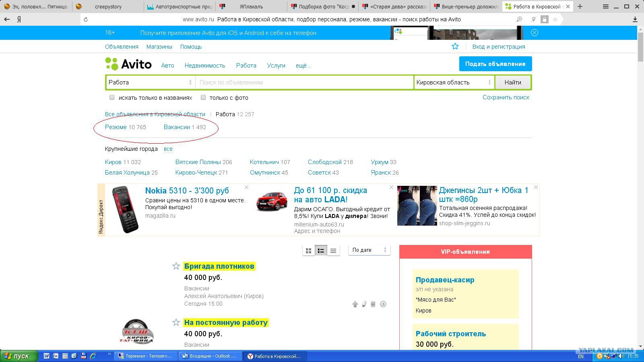Enable 'искать только в названиях' checkbox
Image resolution: width=644 pixels, height=362 pixels.
point(112,97)
